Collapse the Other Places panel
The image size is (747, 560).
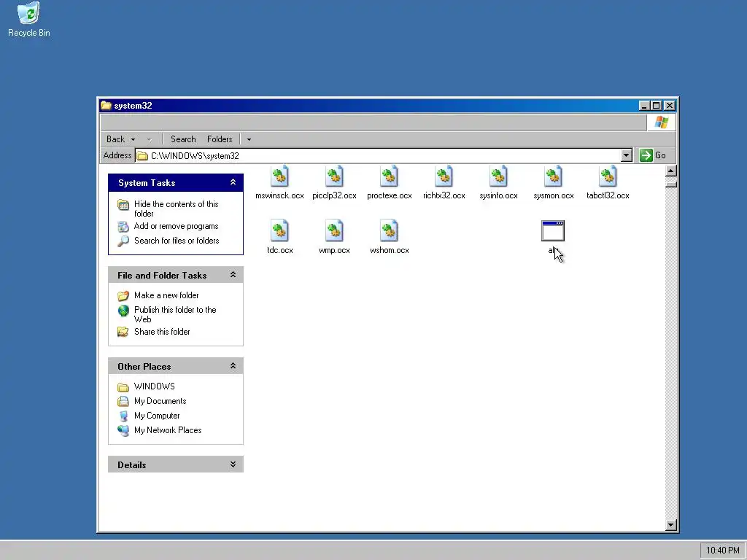click(x=233, y=366)
